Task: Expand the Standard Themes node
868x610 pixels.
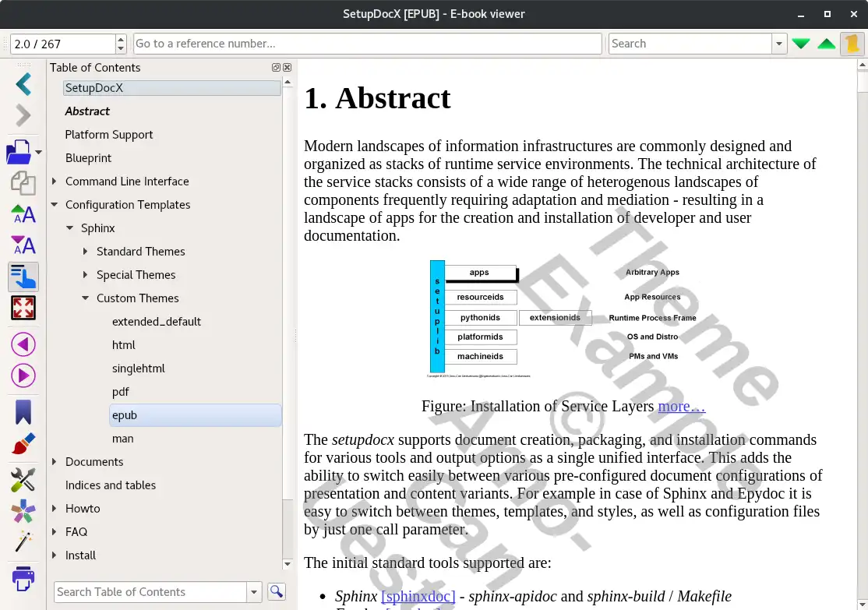Action: pos(85,252)
